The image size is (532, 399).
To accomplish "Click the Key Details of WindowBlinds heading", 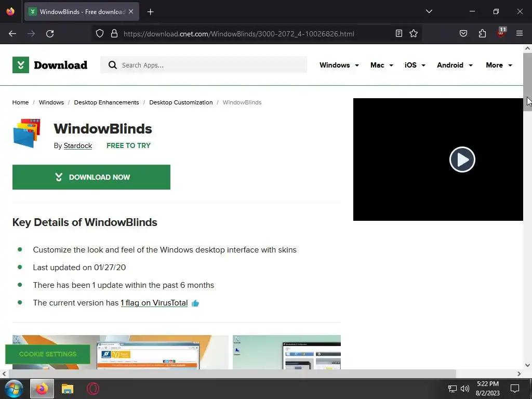I will point(85,222).
